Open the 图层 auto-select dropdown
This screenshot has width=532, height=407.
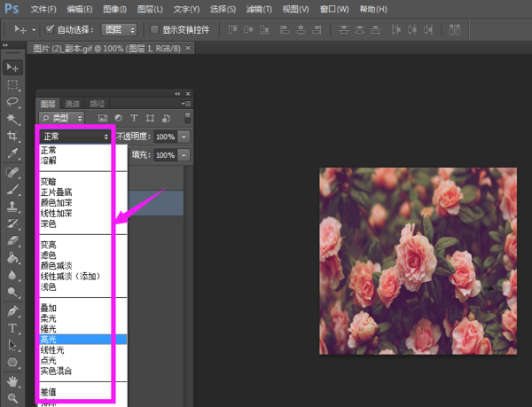coord(119,30)
